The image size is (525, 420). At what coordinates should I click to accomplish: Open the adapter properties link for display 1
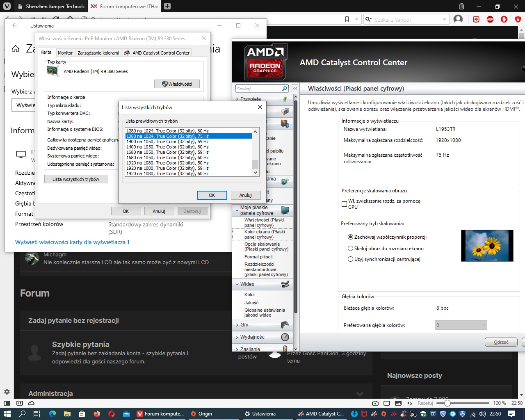[x=72, y=242]
